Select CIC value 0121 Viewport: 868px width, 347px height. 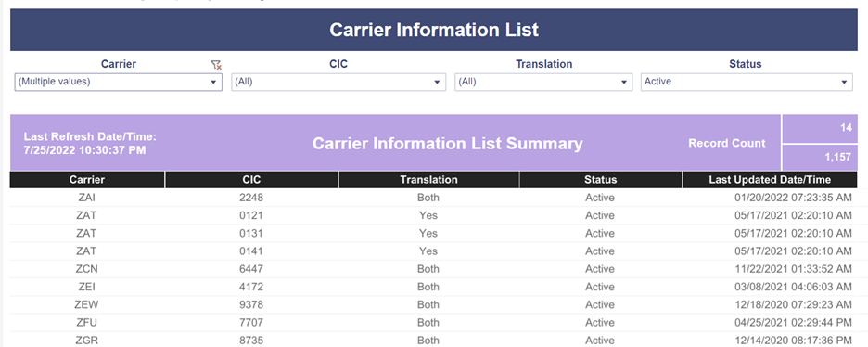pyautogui.click(x=253, y=215)
